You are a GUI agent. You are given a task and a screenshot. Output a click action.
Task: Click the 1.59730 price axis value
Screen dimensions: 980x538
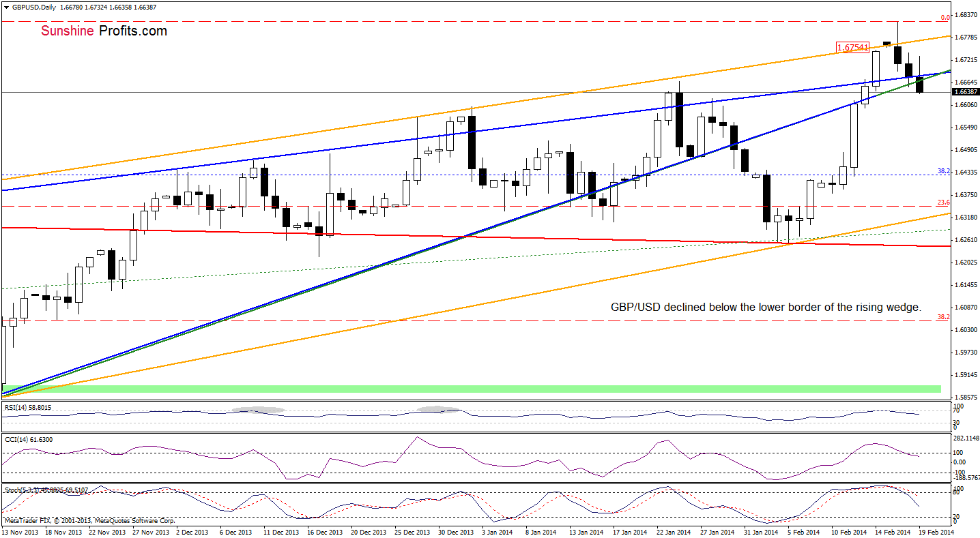[966, 353]
